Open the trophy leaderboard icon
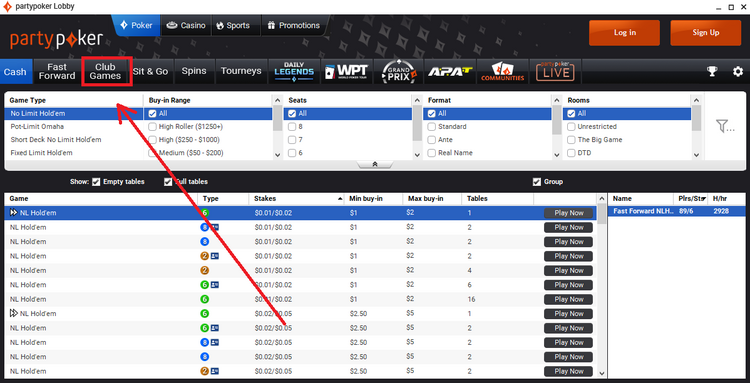The image size is (750, 383). click(x=712, y=72)
